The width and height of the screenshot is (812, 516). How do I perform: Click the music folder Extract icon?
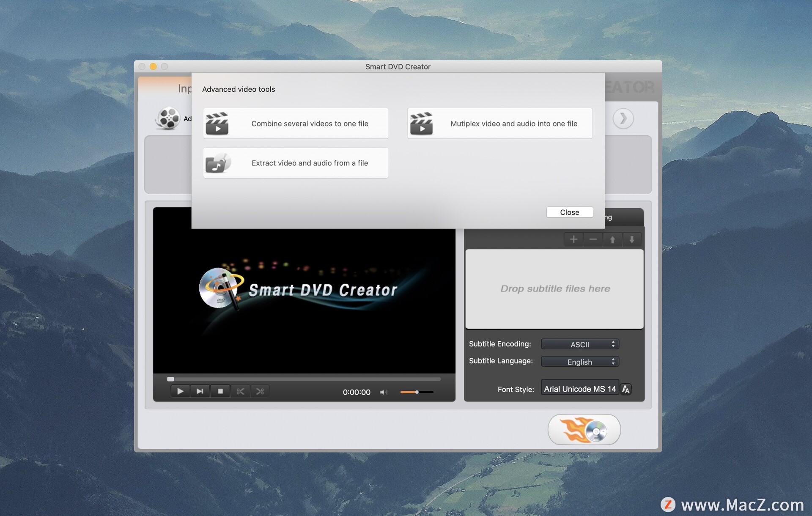coord(218,163)
